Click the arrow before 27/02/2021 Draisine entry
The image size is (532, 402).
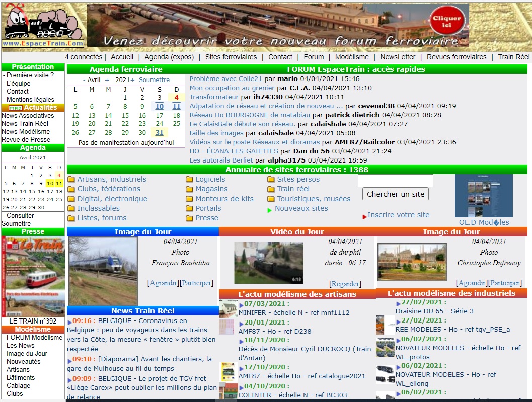pyautogui.click(x=398, y=303)
